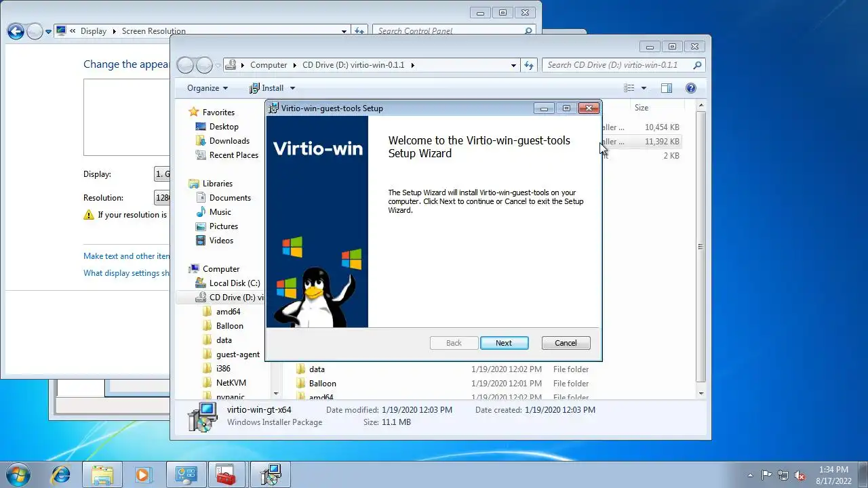
Task: Click the virtio-win-gt-x64 installer icon in details pane
Action: (x=202, y=417)
